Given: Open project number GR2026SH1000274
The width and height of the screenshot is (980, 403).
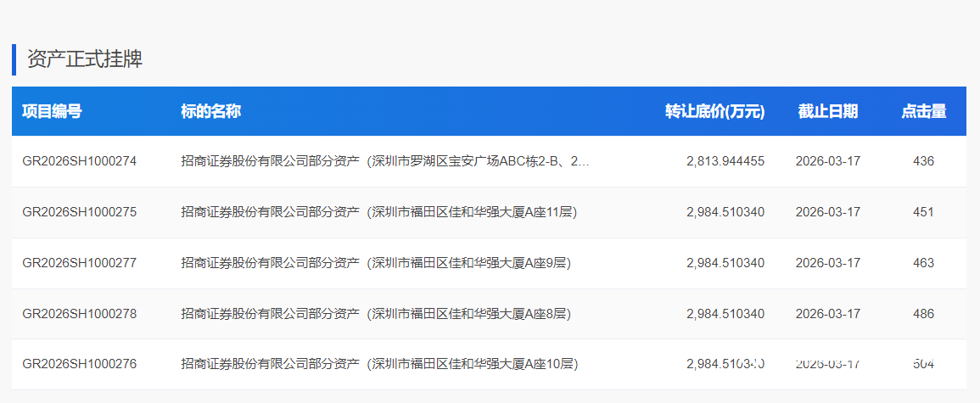Looking at the screenshot, I should click(x=79, y=161).
